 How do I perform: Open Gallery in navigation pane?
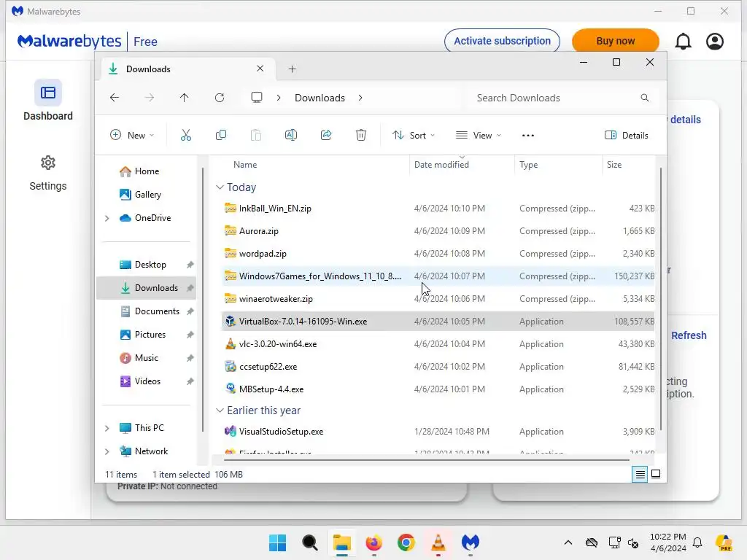(x=146, y=194)
